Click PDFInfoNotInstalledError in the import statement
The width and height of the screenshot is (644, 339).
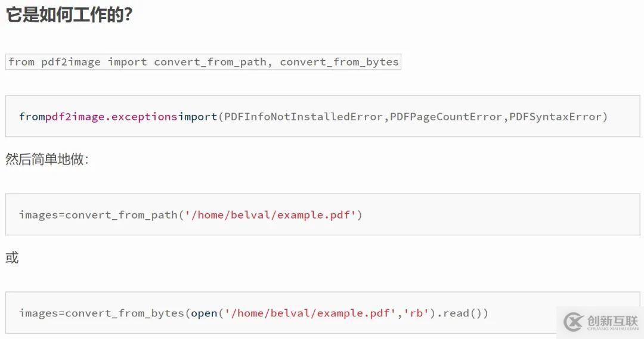coord(303,117)
